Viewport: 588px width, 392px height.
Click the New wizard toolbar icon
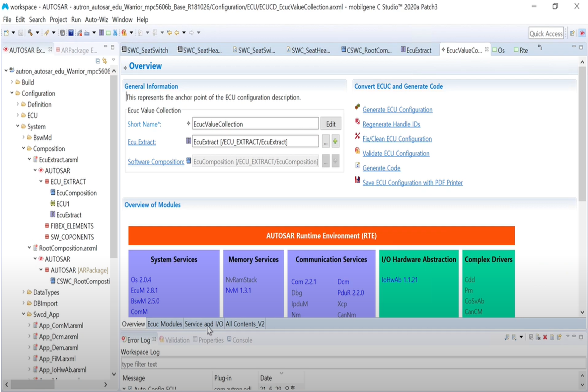6,33
